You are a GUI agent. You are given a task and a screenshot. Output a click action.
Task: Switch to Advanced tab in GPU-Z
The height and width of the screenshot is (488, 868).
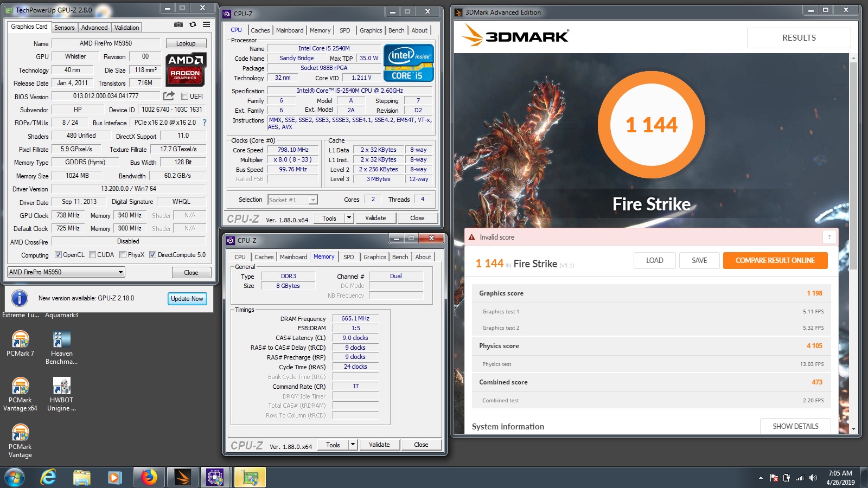(x=94, y=28)
